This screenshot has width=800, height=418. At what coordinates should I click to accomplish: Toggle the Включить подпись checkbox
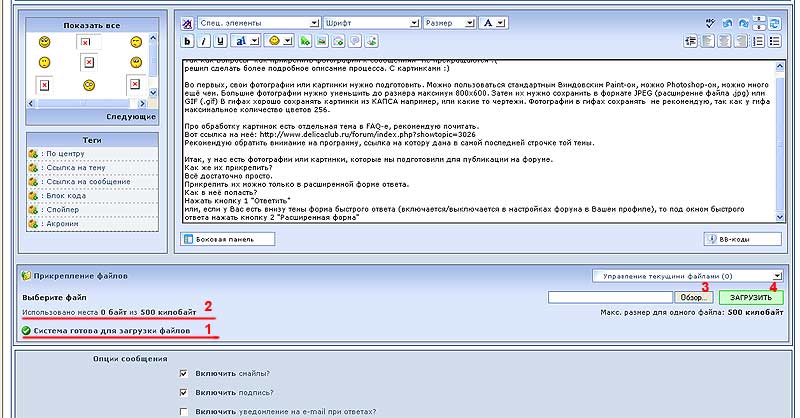coord(183,392)
